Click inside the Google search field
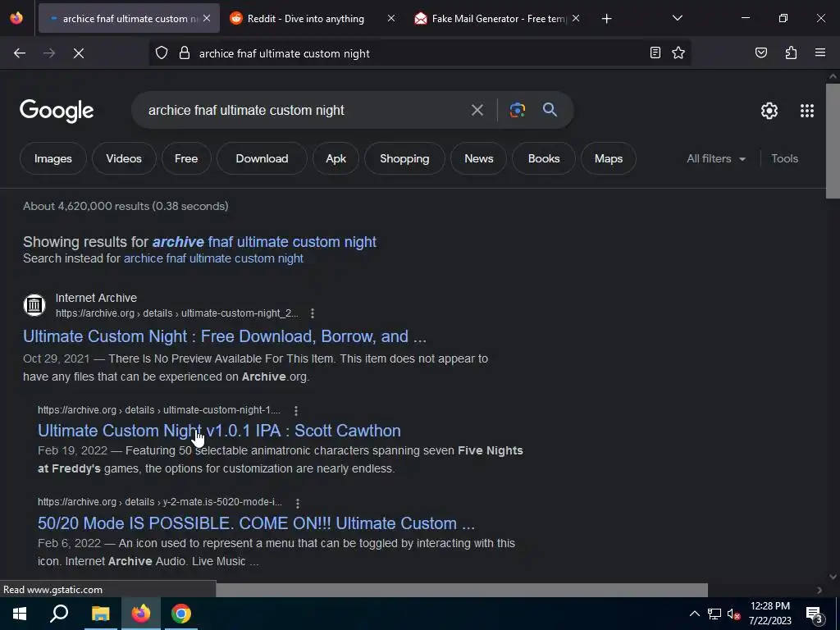Image resolution: width=840 pixels, height=630 pixels. (305, 111)
